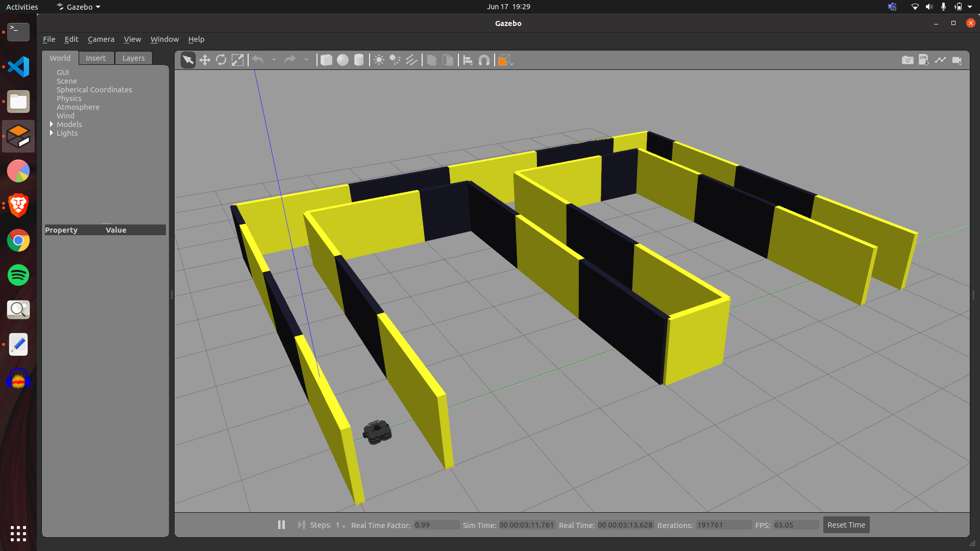Switch to the World tab
Image resolution: width=980 pixels, height=551 pixels.
60,58
